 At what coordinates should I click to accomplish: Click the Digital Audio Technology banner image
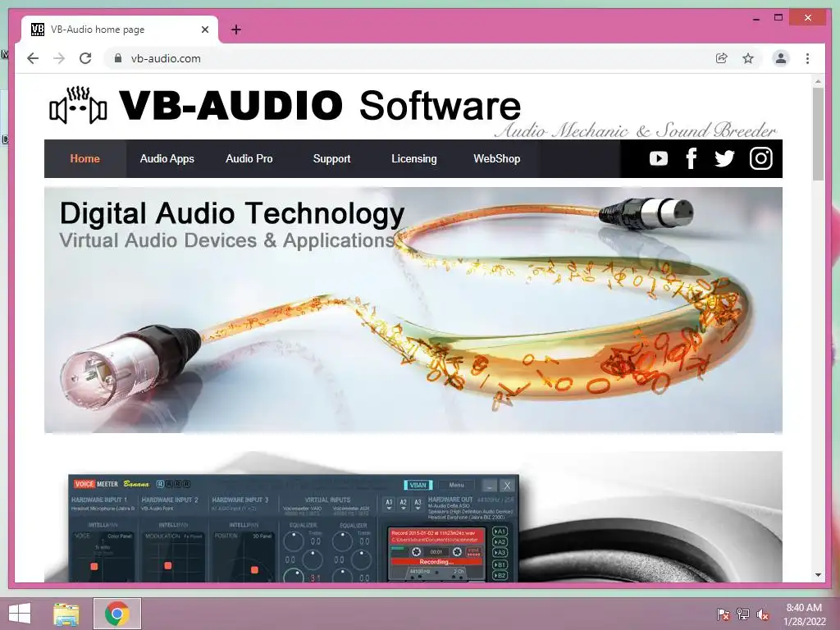413,309
